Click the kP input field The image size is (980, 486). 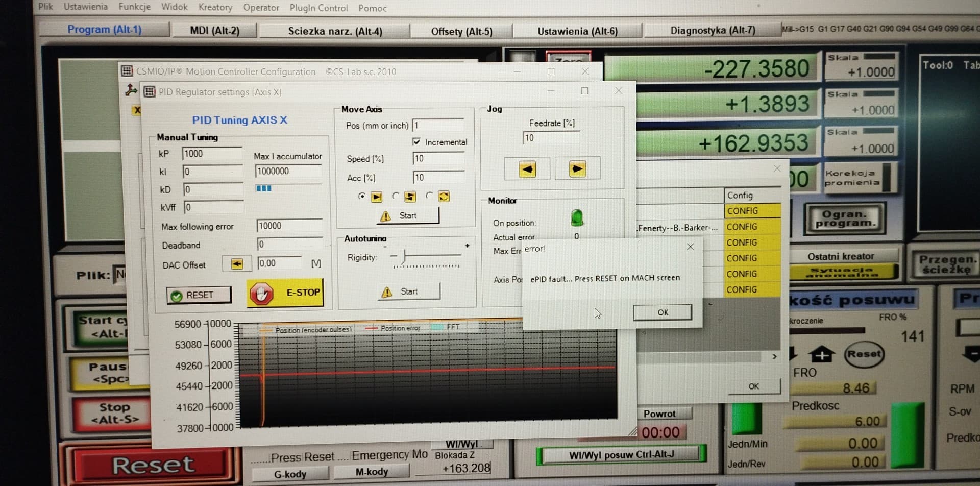[211, 154]
